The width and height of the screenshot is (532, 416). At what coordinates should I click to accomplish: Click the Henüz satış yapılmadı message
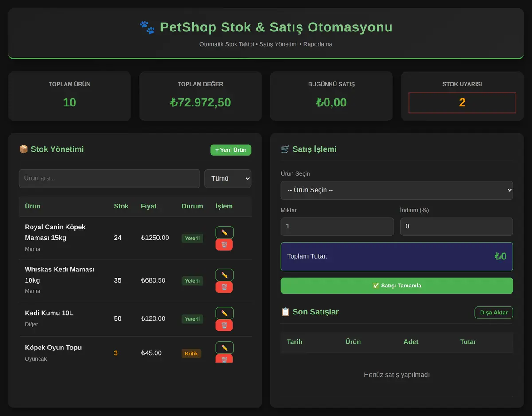[397, 375]
